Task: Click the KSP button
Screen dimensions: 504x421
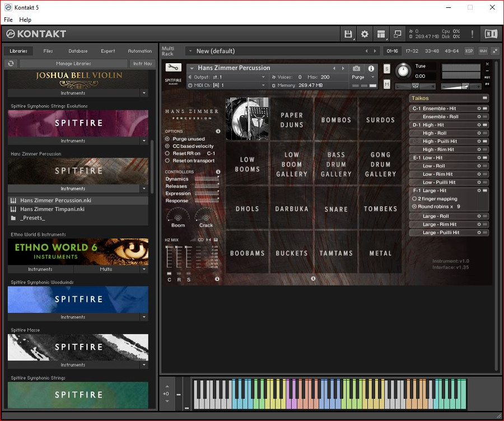Action: 469,51
